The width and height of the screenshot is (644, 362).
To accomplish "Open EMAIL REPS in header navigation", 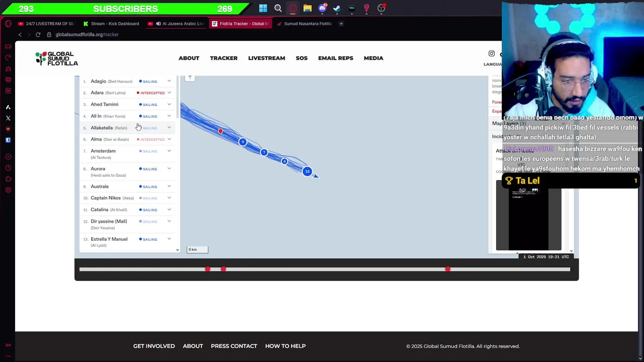I will 336,58.
